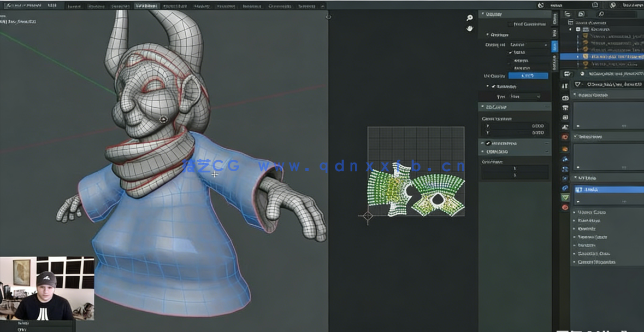Click the outliner filter funnel icon
This screenshot has width=644, height=332.
tap(640, 14)
